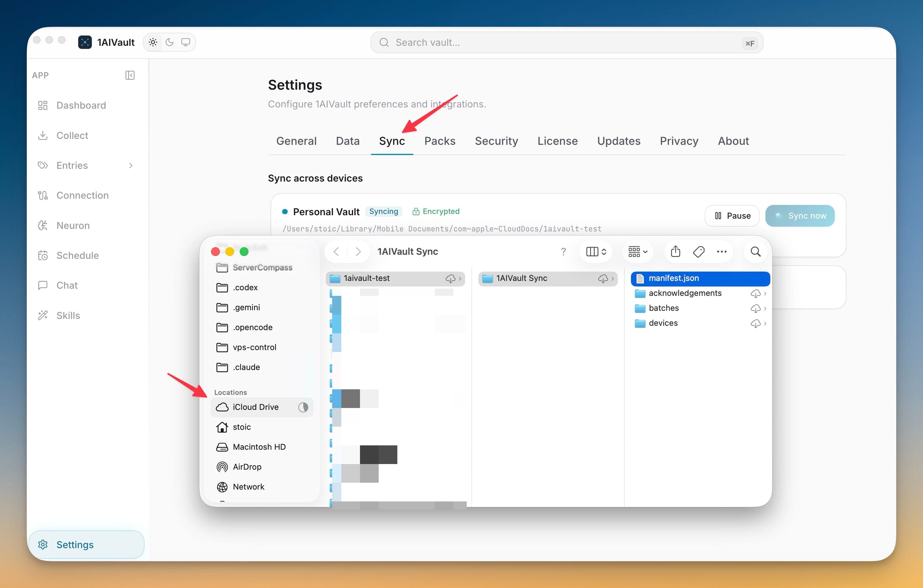Expand Entries submenu chevron
This screenshot has height=588, width=923.
(x=131, y=165)
